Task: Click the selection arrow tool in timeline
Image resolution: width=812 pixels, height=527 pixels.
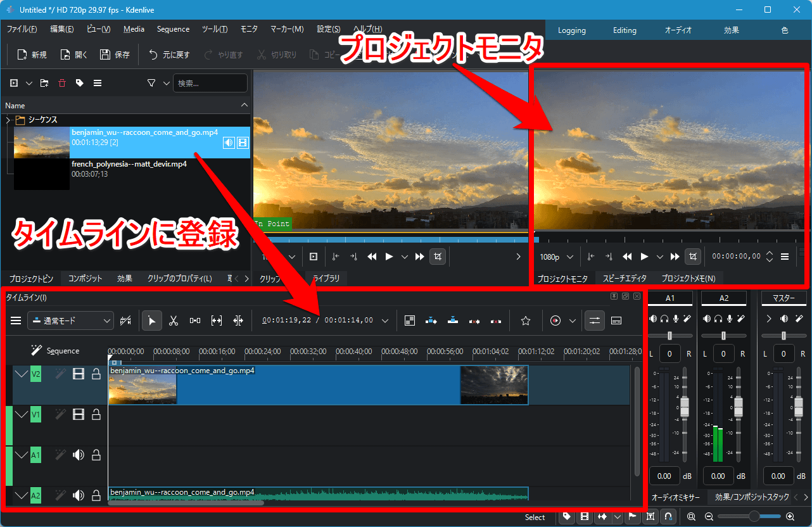Action: click(151, 321)
